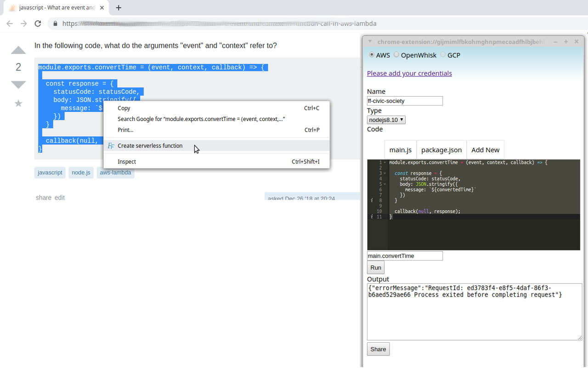Upvote the question with the up arrow
Screen dimensions: 588x368
[x=18, y=50]
